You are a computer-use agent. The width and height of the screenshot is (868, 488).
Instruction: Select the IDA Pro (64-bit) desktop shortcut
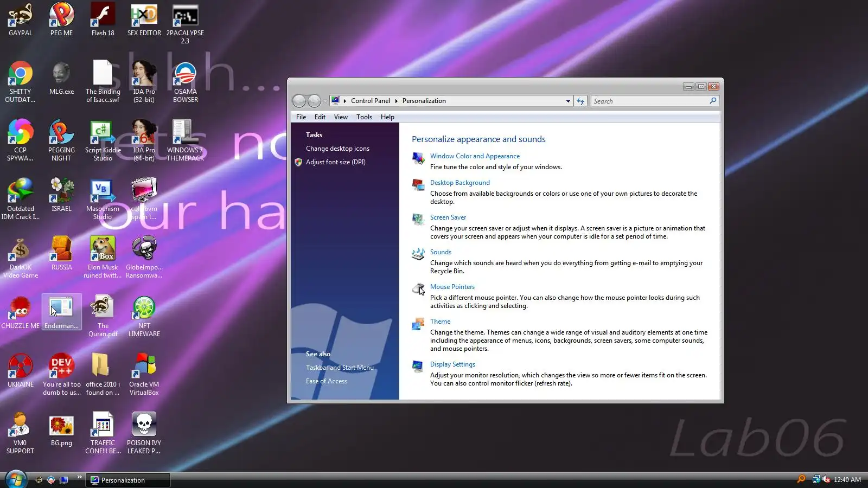tap(144, 140)
